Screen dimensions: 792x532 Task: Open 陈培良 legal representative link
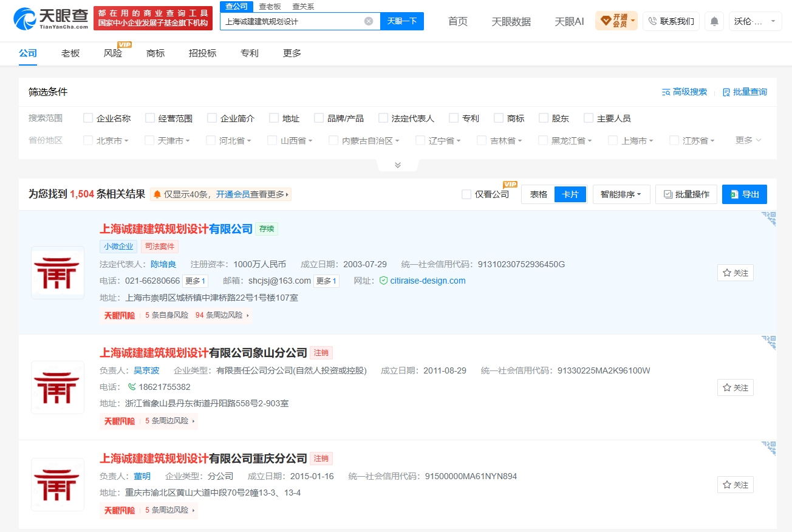[163, 264]
